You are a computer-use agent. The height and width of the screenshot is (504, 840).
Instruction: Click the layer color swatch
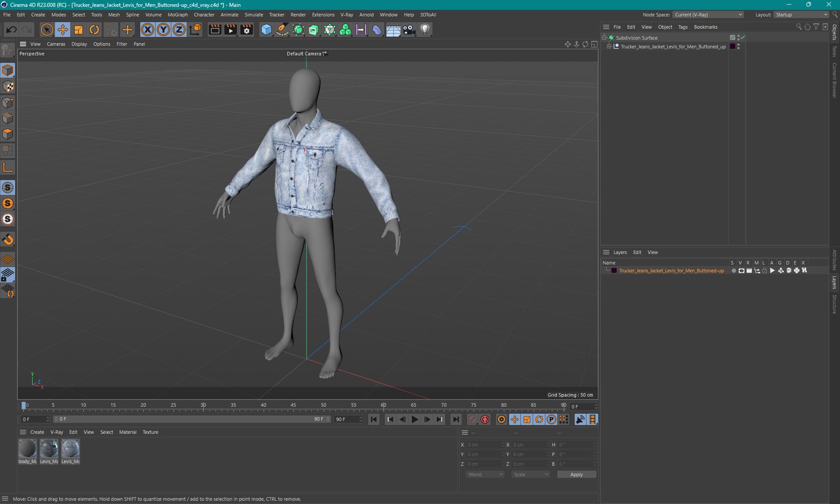click(x=614, y=271)
